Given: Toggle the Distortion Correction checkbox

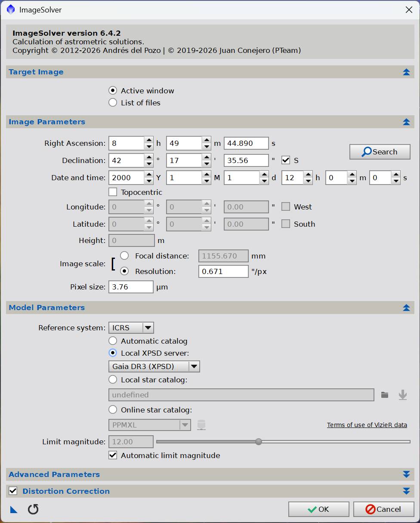Looking at the screenshot, I should click(x=13, y=491).
